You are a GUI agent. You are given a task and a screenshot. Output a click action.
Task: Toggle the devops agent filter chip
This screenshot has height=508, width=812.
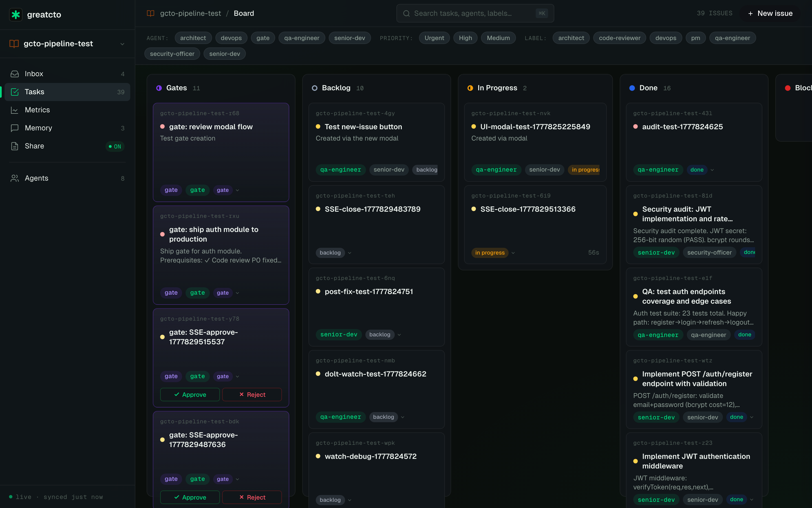(x=231, y=38)
